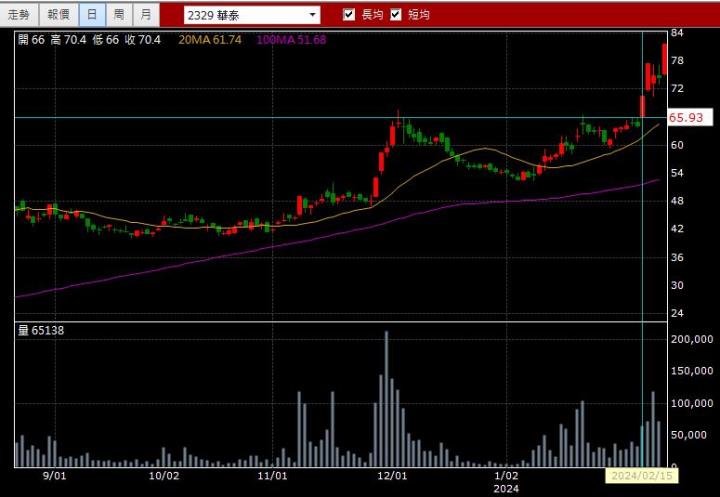This screenshot has height=497, width=720.
Task: Expand the stock selector dropdown arrow
Action: click(312, 15)
